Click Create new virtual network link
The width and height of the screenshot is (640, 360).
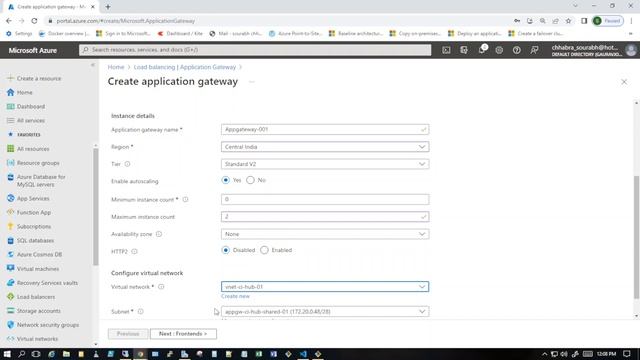click(x=236, y=296)
